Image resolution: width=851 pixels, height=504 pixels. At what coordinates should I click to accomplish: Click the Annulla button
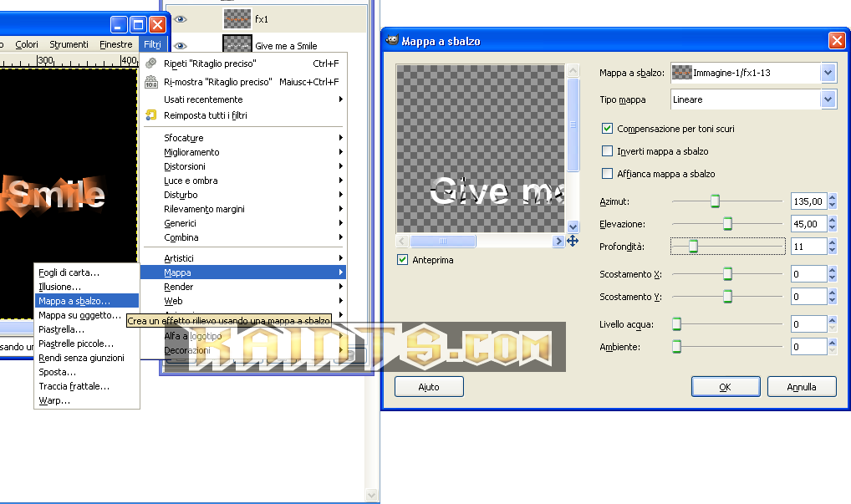point(802,387)
